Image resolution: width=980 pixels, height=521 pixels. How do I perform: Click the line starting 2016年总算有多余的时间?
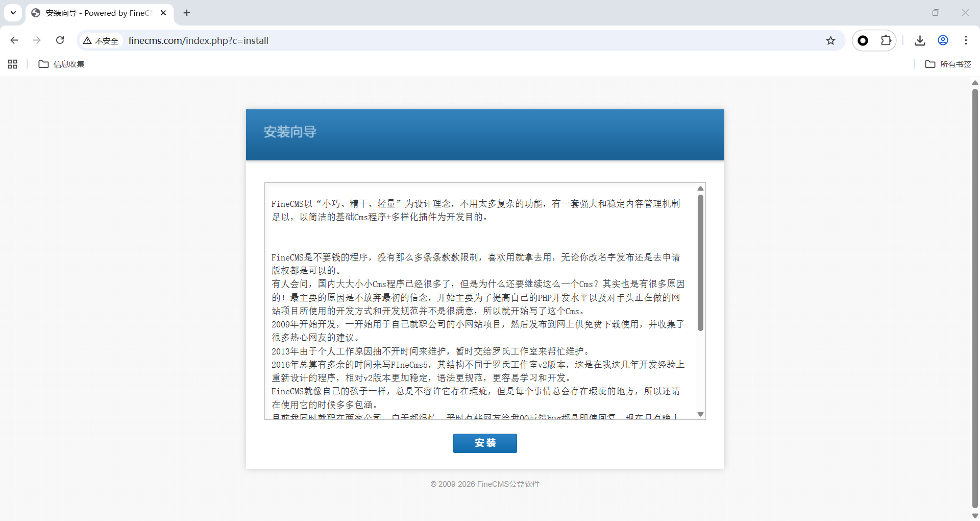pyautogui.click(x=478, y=371)
